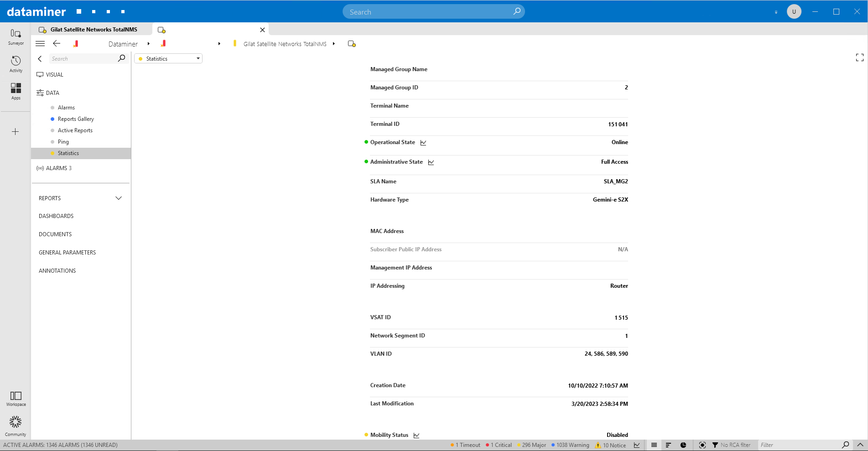This screenshot has width=868, height=451.
Task: Expand the REPORTS section
Action: click(119, 198)
